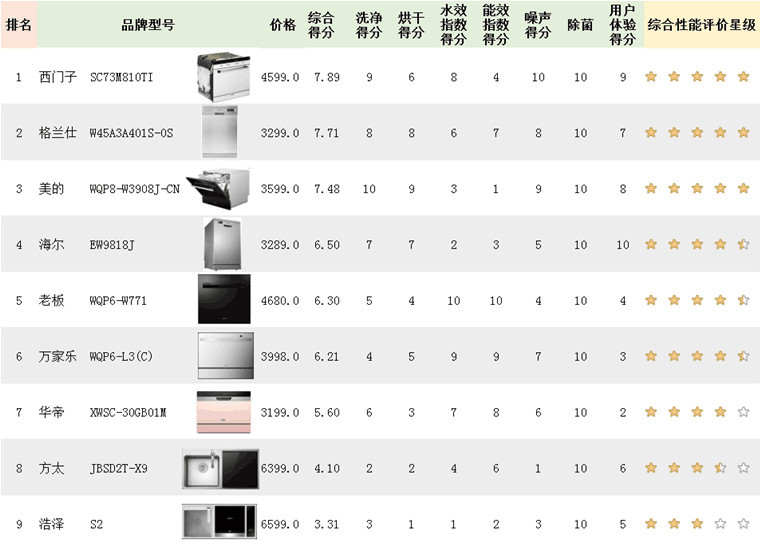Click the brand name 格兰仕
Image resolution: width=760 pixels, height=552 pixels.
58,133
